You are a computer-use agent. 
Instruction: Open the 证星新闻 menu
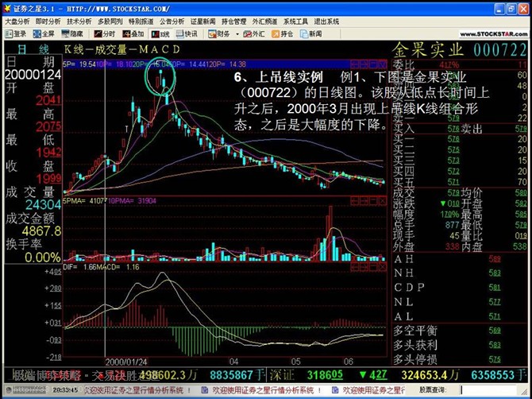tap(203, 21)
